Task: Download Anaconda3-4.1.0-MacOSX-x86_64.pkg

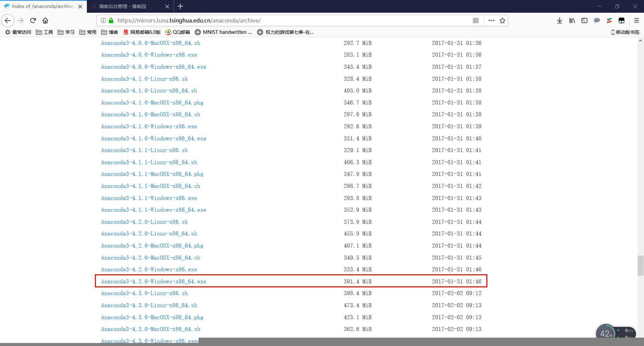Action: 152,102
